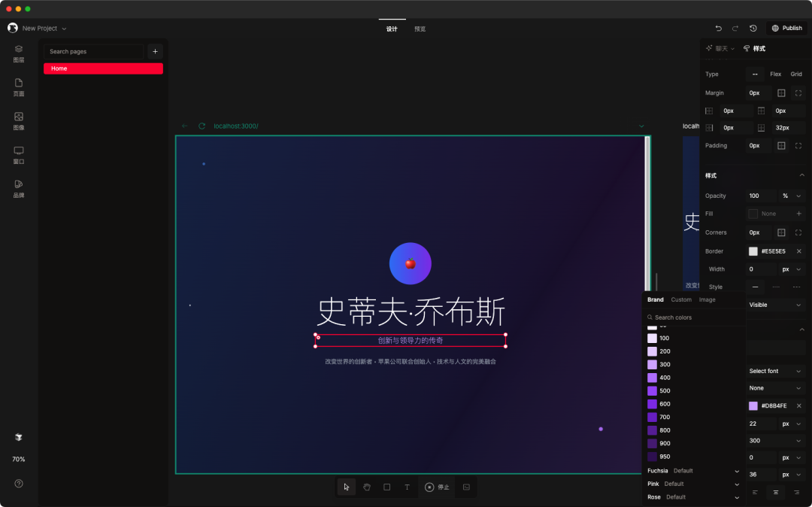
Task: Remove the #D8B4FE text color
Action: tap(798, 405)
